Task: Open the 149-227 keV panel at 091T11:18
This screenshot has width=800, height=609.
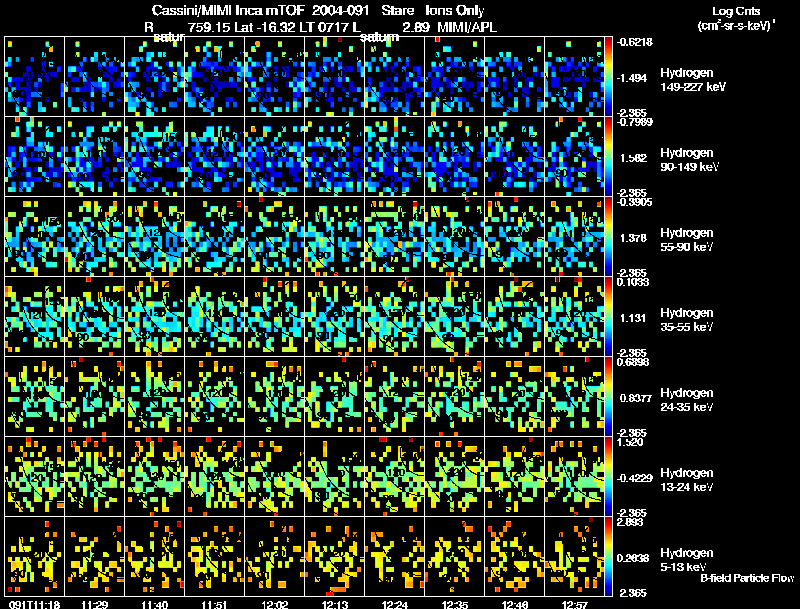Action: click(34, 77)
